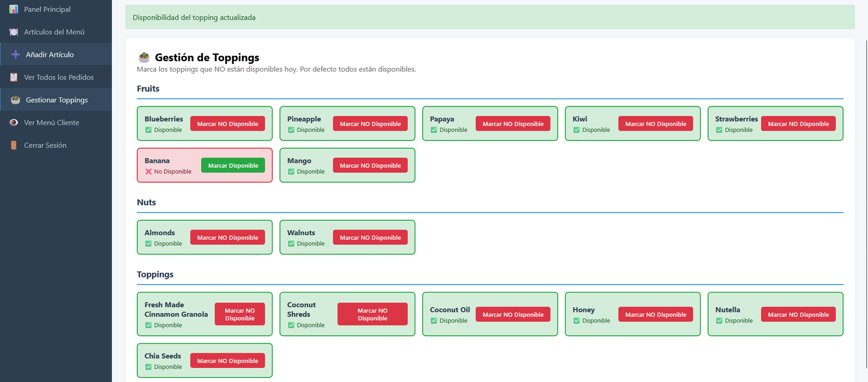Go to Panel Principal from sidebar
This screenshot has height=382, width=868.
tap(47, 9)
